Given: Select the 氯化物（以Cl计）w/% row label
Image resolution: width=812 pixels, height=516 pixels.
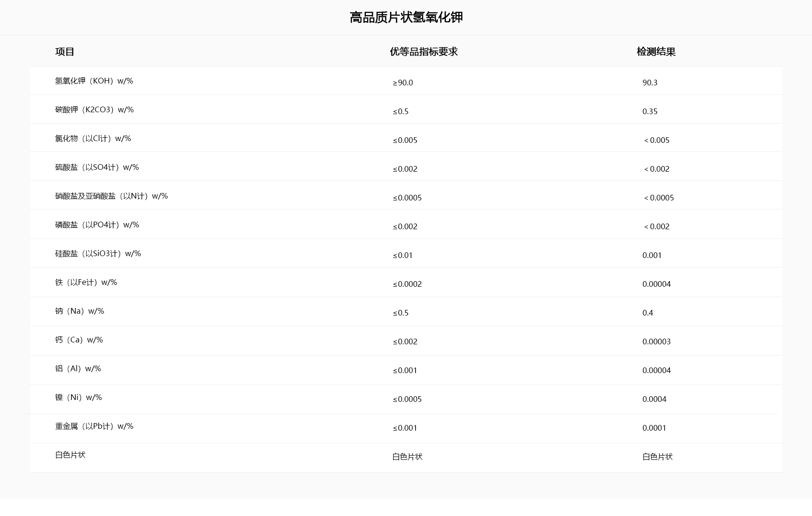Looking at the screenshot, I should tap(93, 139).
